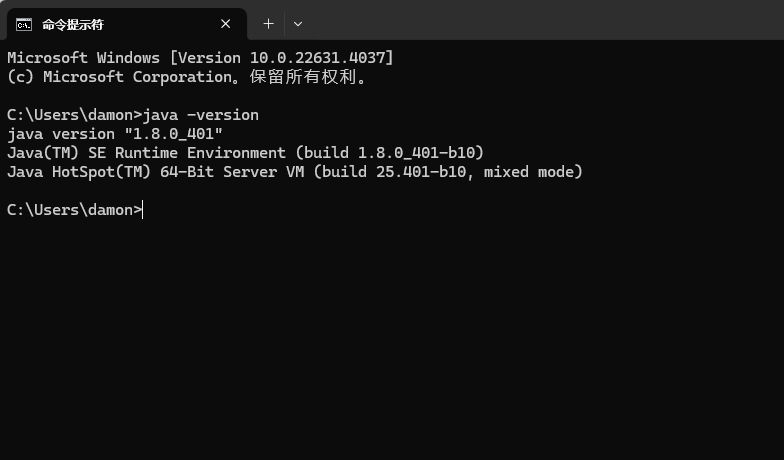Click the empty title bar area

click(x=540, y=22)
